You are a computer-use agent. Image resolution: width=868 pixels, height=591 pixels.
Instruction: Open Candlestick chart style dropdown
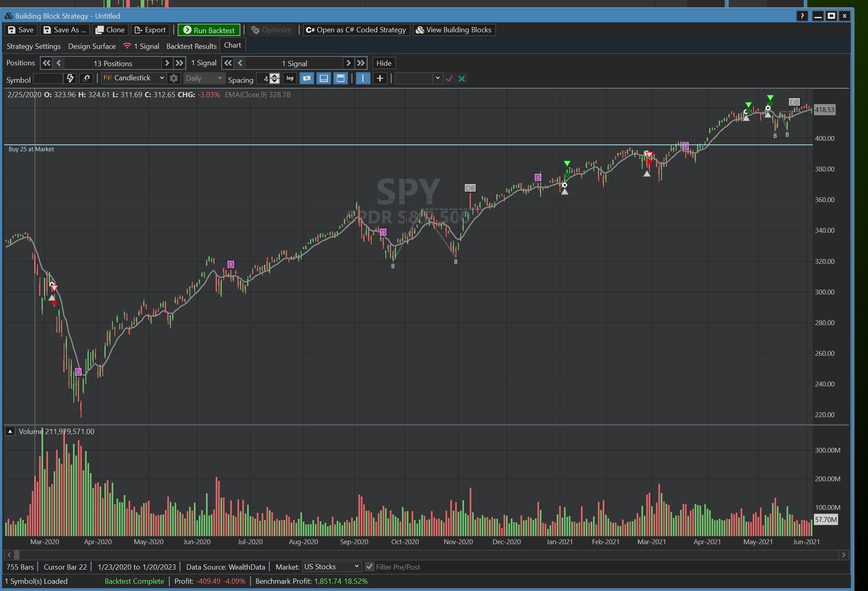pos(133,78)
